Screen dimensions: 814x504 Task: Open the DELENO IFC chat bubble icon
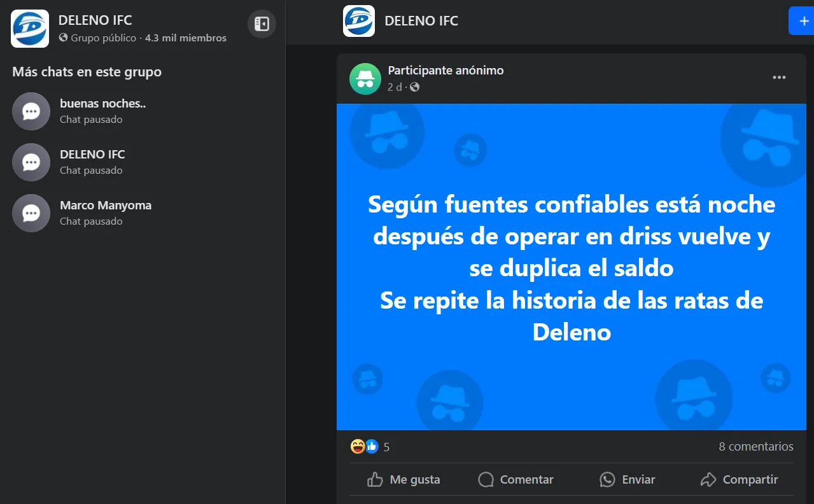31,162
